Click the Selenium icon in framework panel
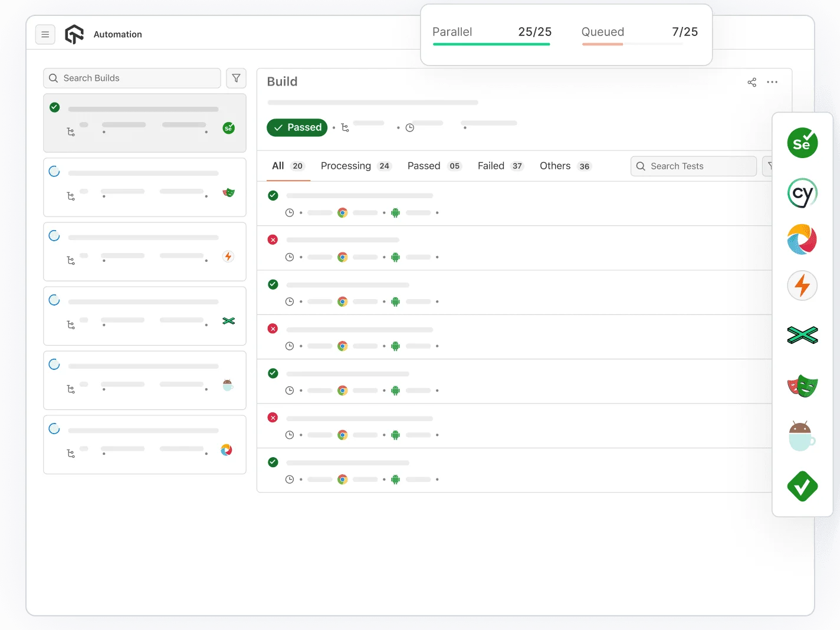The width and height of the screenshot is (840, 630). coord(802,143)
